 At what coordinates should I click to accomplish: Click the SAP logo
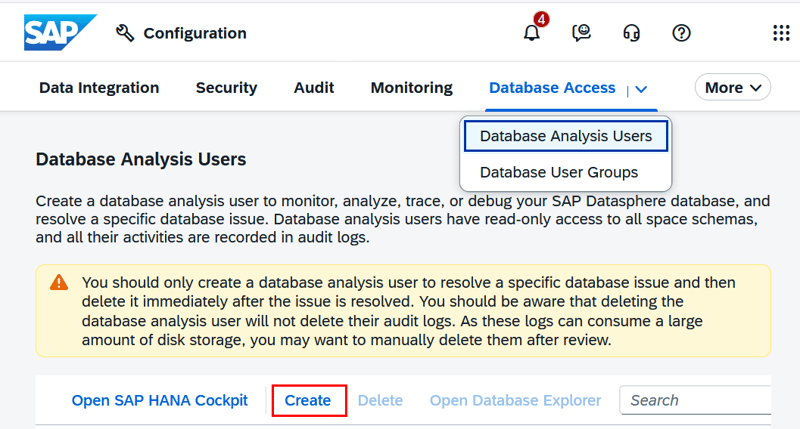tap(60, 32)
